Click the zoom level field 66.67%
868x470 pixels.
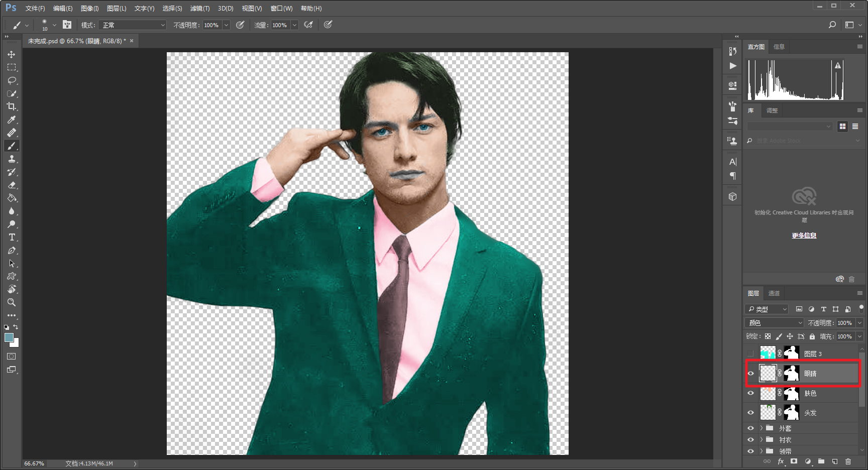tap(34, 463)
